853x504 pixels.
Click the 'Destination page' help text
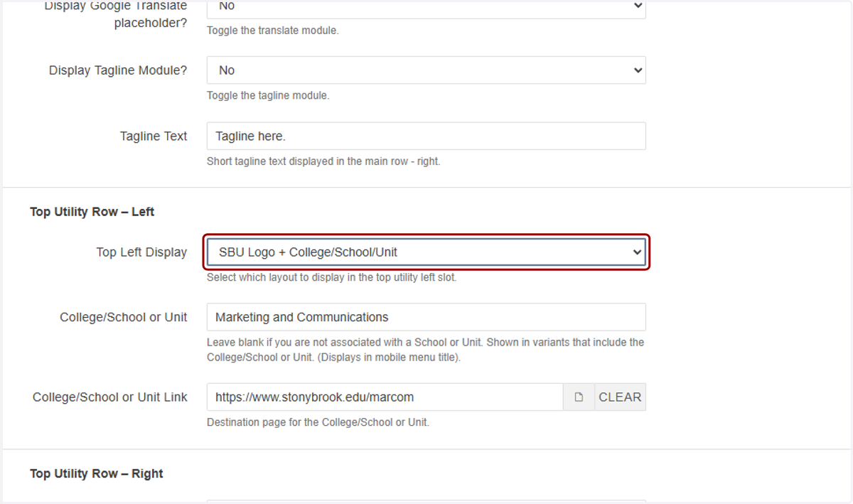point(318,422)
